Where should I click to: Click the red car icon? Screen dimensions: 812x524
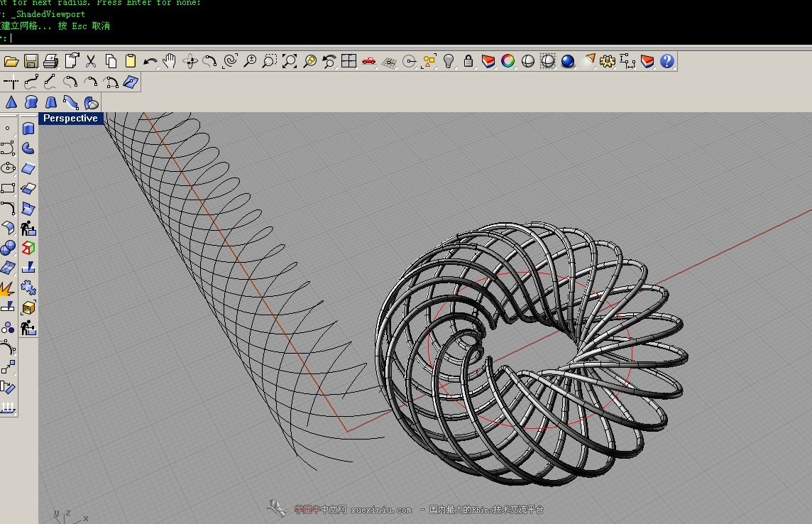tap(368, 61)
